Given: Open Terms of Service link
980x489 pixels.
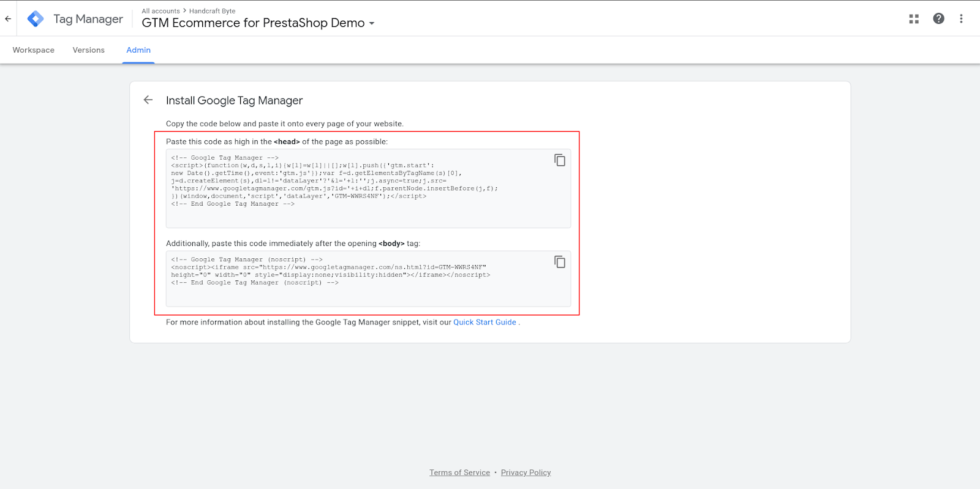Looking at the screenshot, I should (459, 472).
